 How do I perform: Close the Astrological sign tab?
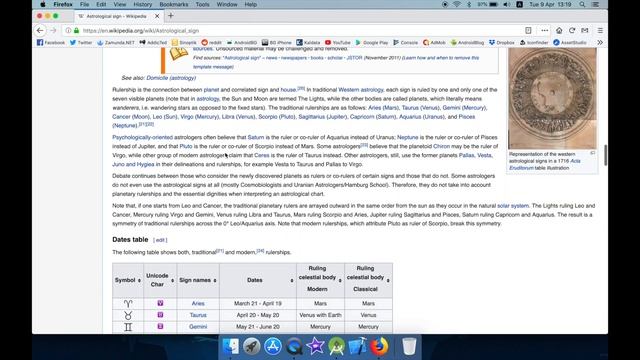157,16
